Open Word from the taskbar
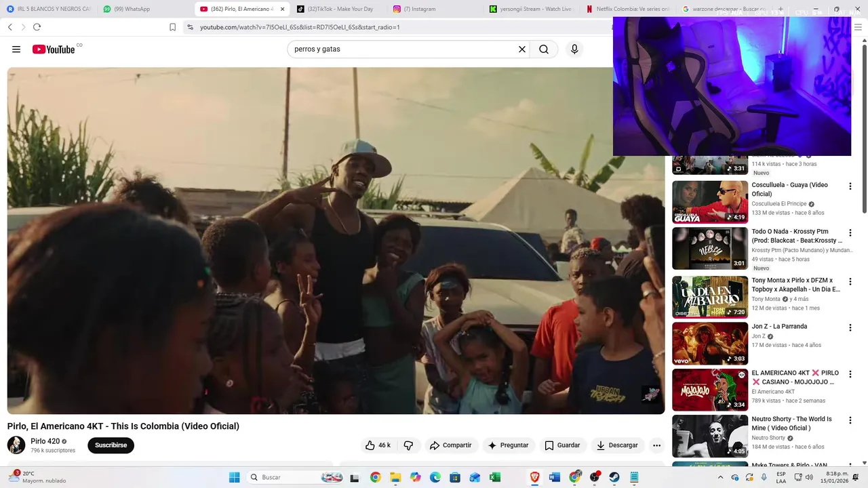Screen dimensions: 868x488 click(x=555, y=477)
